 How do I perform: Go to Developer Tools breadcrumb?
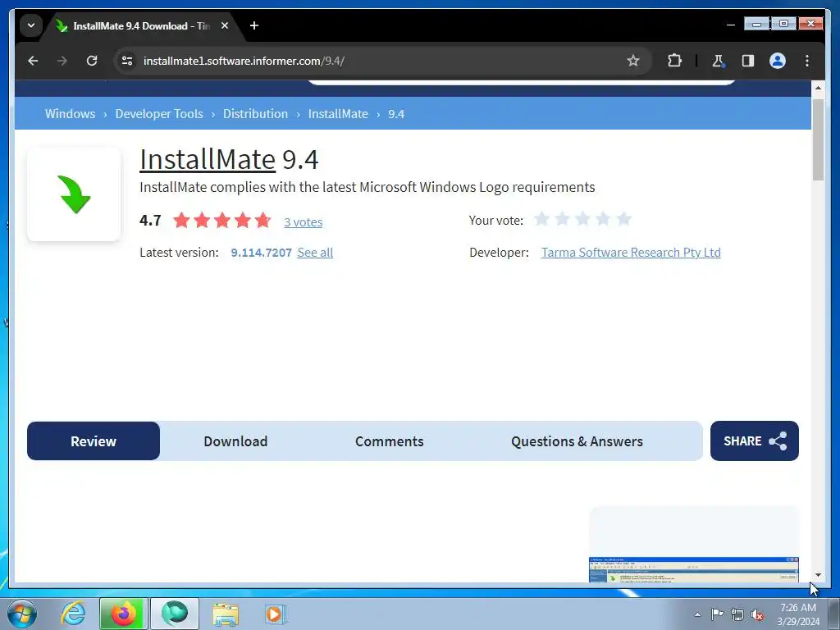(159, 113)
